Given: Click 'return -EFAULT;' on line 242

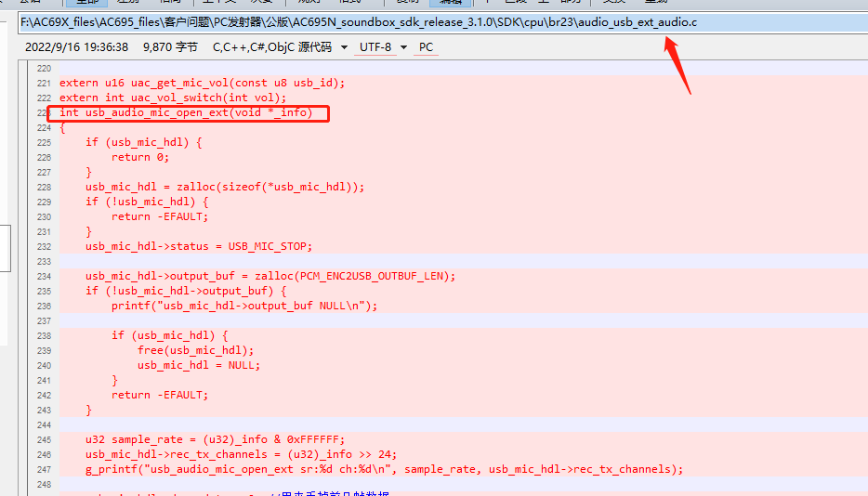Looking at the screenshot, I should click(160, 396).
